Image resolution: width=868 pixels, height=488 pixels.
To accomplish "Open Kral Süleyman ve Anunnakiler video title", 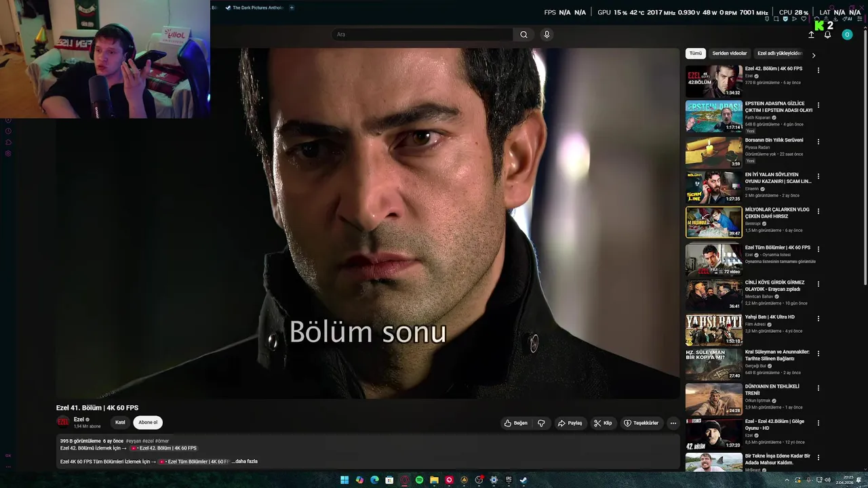I will (x=777, y=355).
